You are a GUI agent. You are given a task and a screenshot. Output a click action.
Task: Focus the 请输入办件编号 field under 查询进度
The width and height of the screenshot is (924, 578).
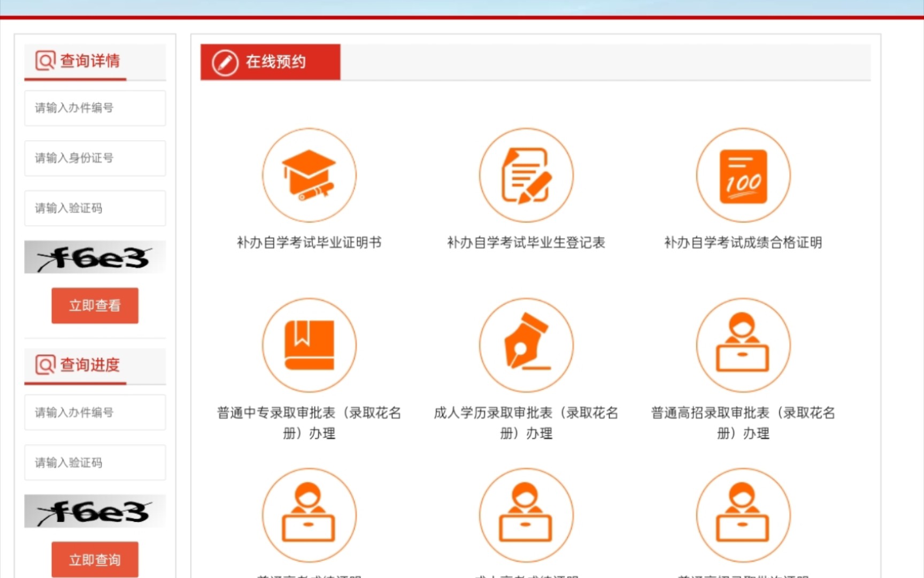pyautogui.click(x=95, y=413)
